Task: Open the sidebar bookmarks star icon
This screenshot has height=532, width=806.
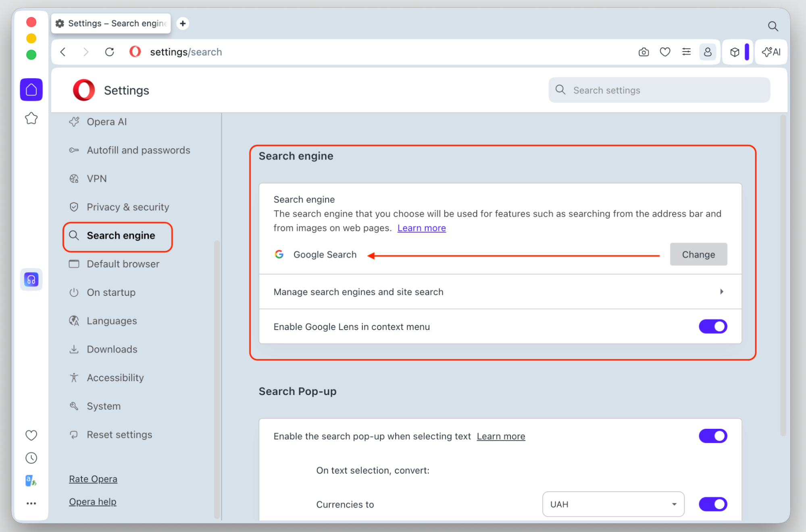Action: (x=31, y=118)
